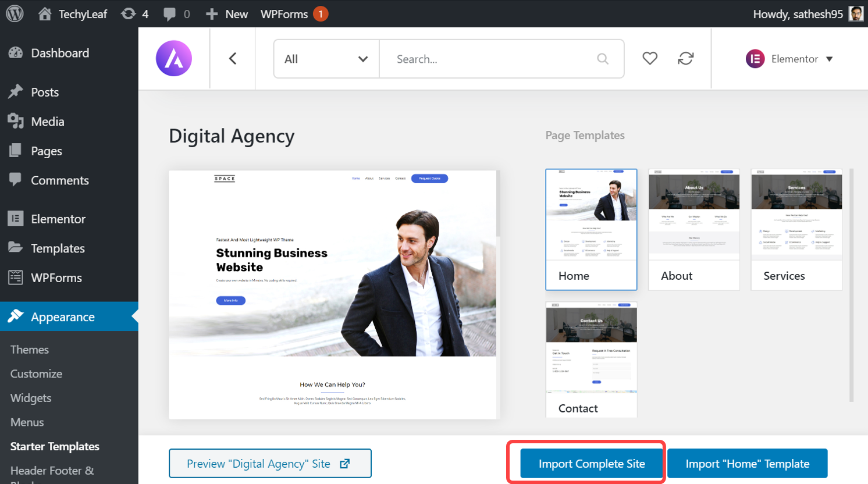Screen dimensions: 868x484
Task: Click the user avatar picture
Action: tap(856, 14)
